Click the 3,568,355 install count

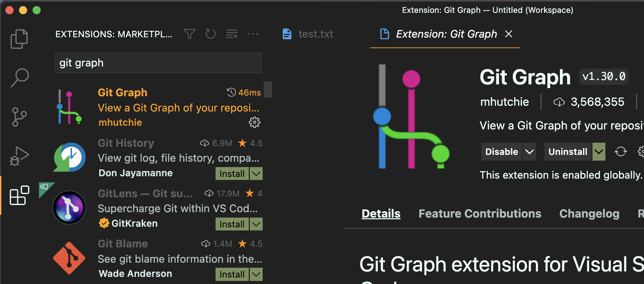coord(597,102)
